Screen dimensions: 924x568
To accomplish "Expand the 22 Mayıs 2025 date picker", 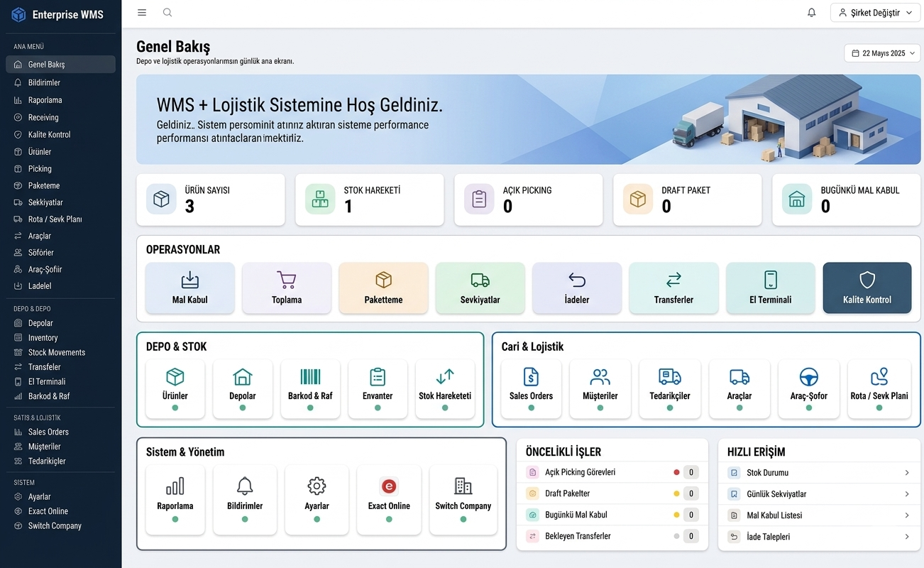I will [x=882, y=53].
